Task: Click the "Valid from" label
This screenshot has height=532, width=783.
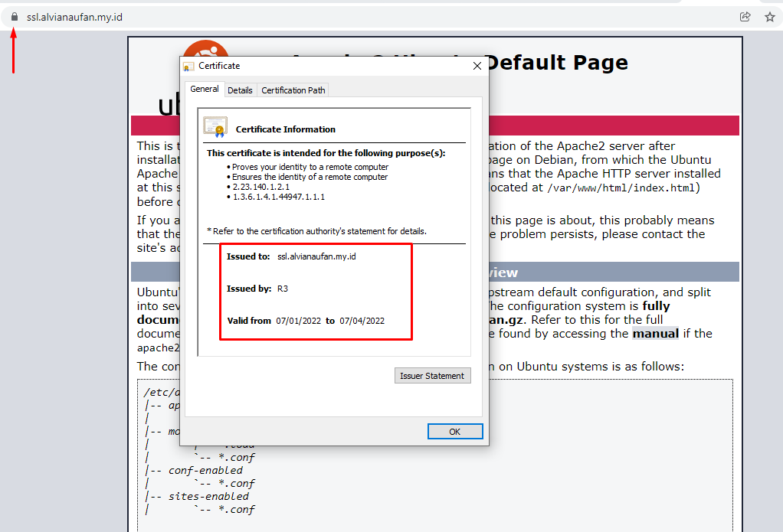Action: [249, 321]
